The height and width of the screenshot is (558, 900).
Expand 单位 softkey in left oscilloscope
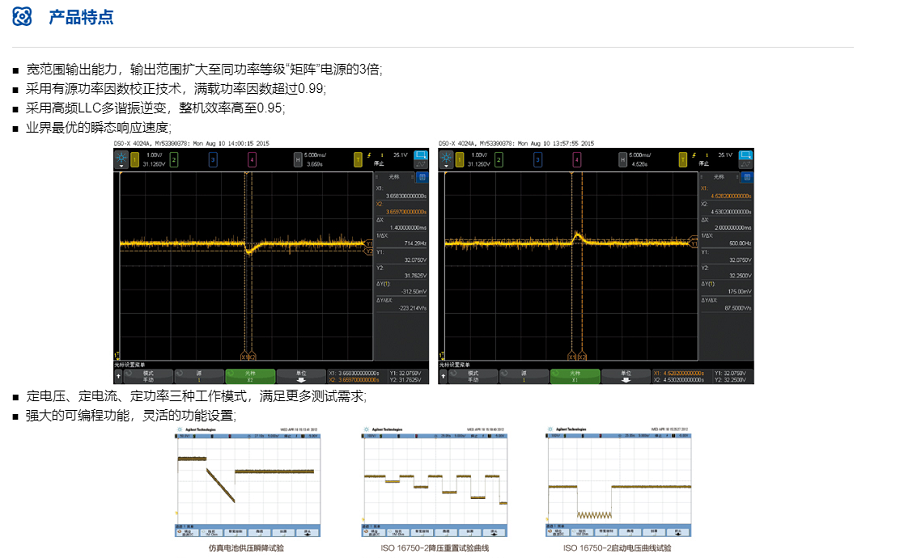[299, 376]
